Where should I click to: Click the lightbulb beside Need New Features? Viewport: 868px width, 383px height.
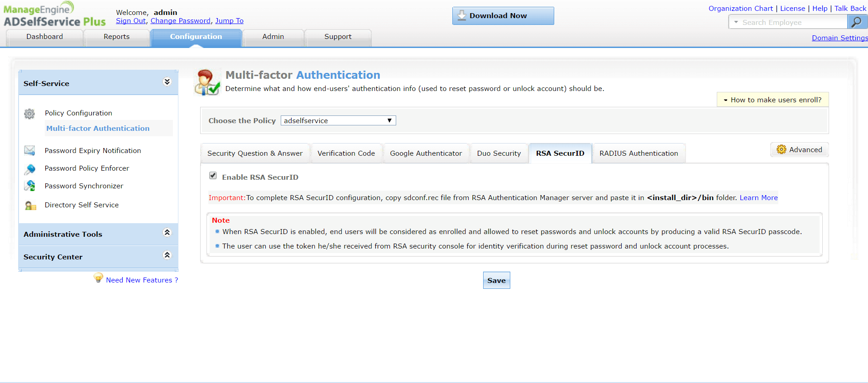[x=98, y=278]
